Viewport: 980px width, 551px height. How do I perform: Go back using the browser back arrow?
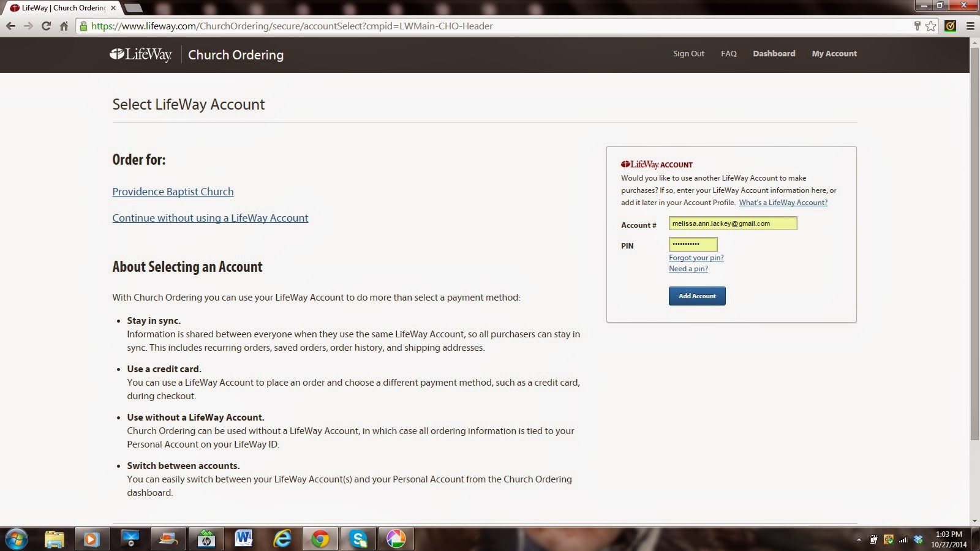[x=10, y=26]
